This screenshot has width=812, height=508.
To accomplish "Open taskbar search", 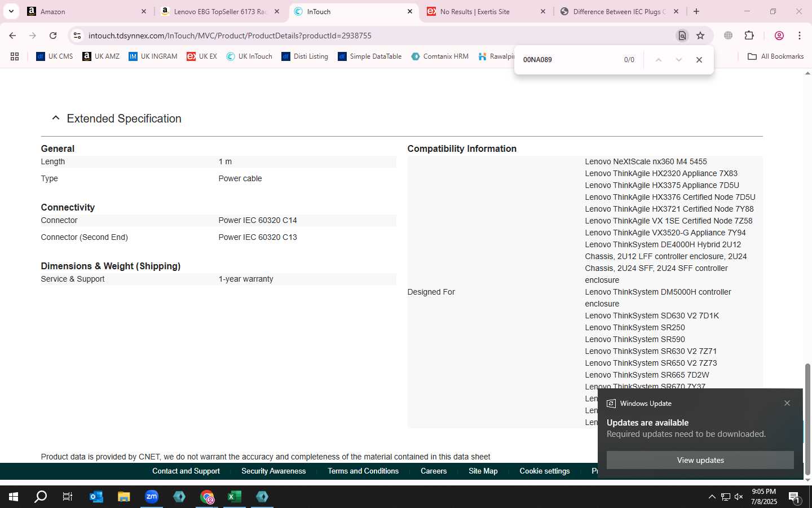I will 41,497.
